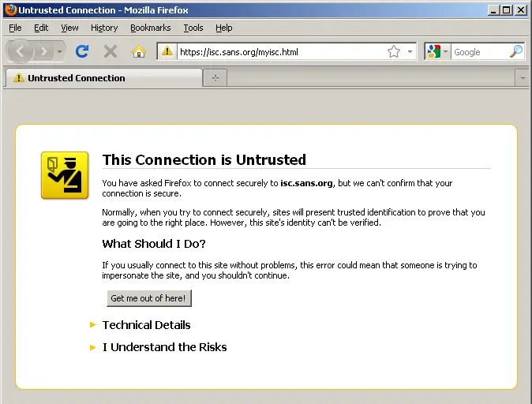Focus the URL address field
Screen dimensions: 532x404
point(282,51)
